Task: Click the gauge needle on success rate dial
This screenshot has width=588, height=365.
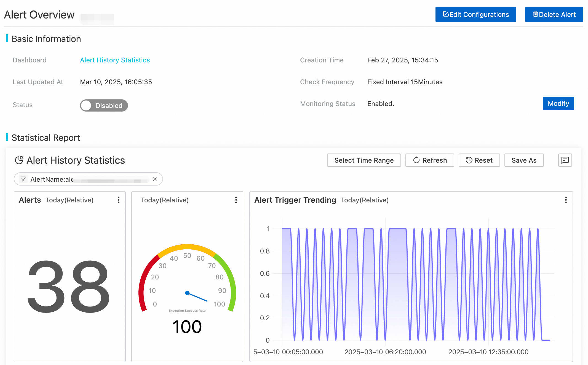Action: click(197, 297)
